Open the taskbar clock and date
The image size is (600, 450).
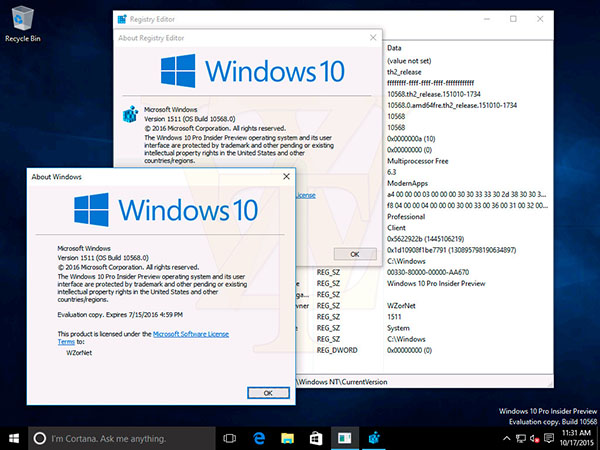pyautogui.click(x=575, y=438)
